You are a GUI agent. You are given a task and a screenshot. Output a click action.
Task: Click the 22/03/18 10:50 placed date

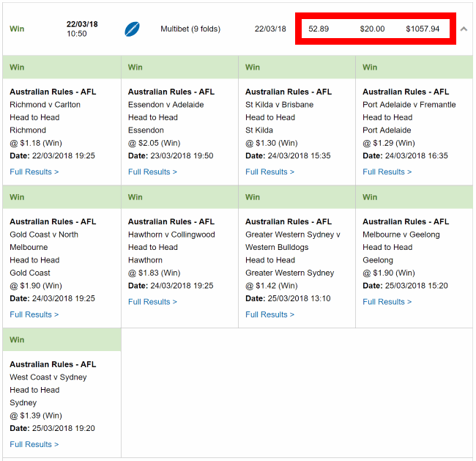[x=82, y=29]
